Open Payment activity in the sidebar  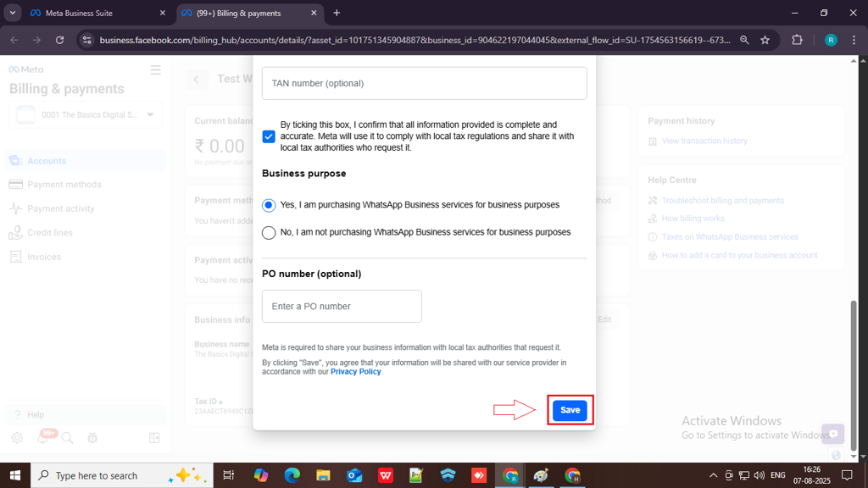tap(86, 208)
